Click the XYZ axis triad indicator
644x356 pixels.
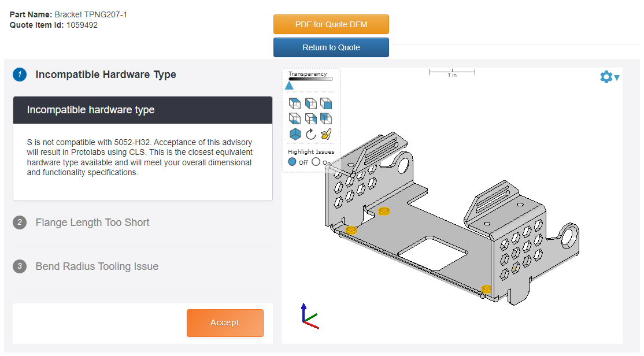[309, 316]
